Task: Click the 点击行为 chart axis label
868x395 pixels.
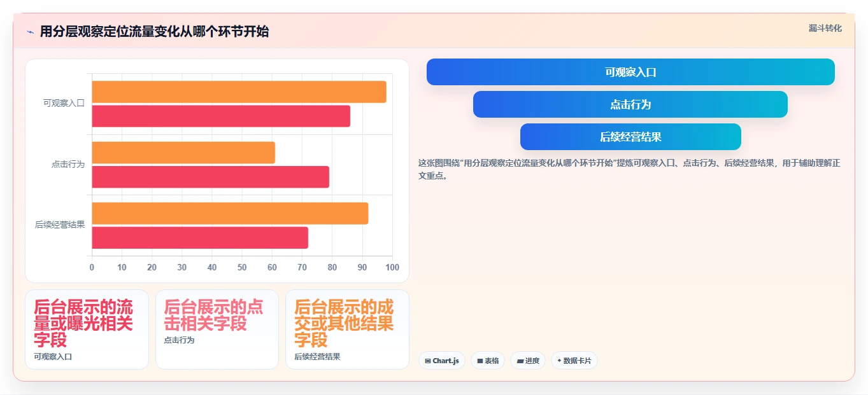Action: (68, 164)
